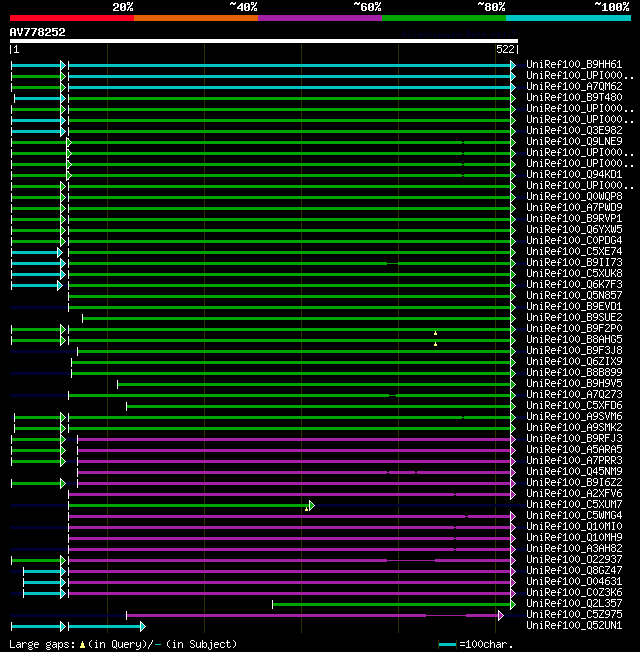Screen dimensions: 640x652
Task: Select the UniRef100_B9RVP1 label
Action: pyautogui.click(x=574, y=218)
